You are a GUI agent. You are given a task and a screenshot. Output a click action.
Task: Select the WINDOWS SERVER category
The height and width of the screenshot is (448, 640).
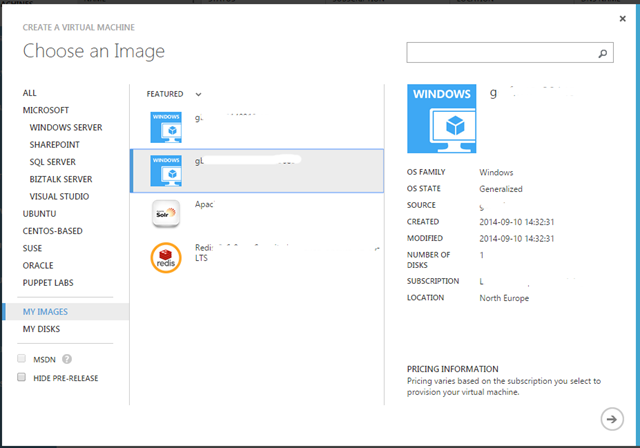point(66,127)
